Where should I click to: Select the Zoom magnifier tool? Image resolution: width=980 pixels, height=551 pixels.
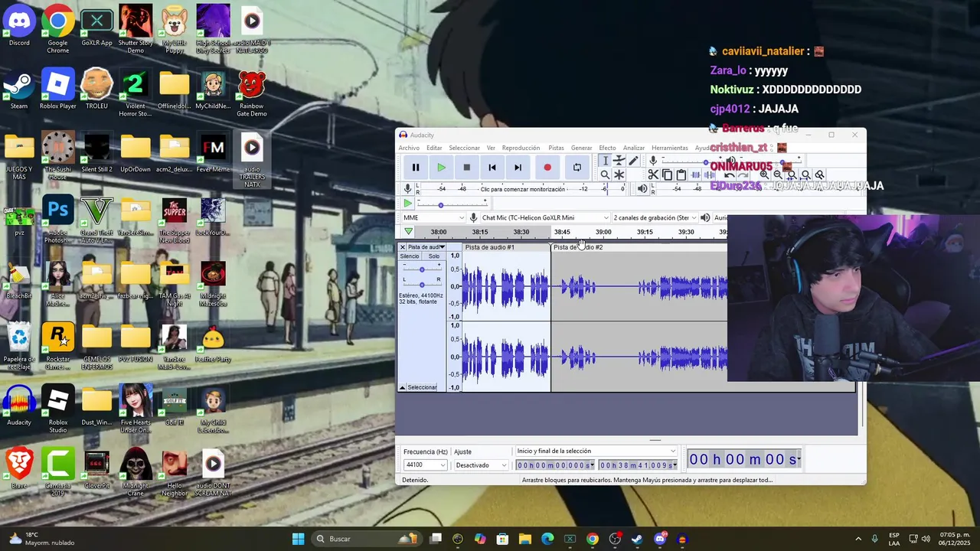pyautogui.click(x=605, y=175)
